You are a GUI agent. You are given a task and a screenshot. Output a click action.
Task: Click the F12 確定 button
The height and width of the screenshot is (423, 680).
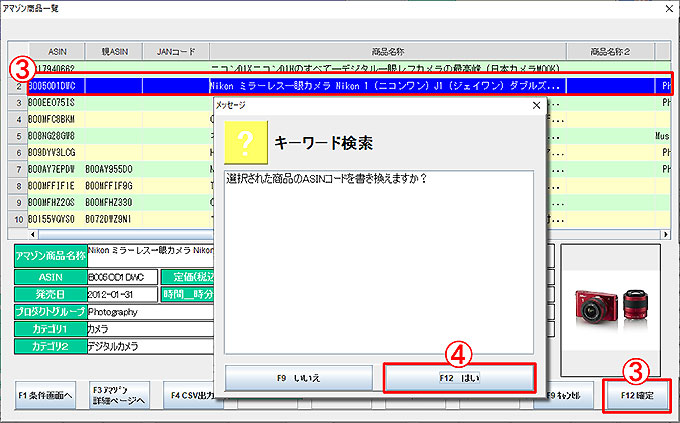click(637, 395)
